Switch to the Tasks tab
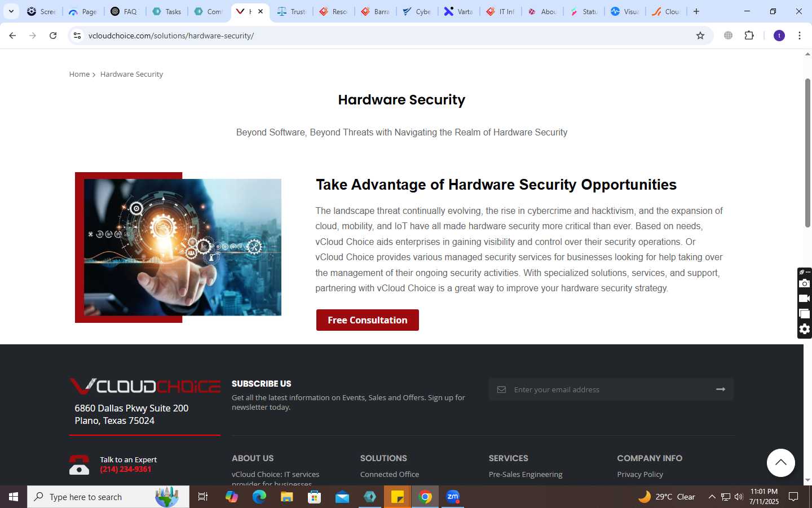 click(x=167, y=11)
